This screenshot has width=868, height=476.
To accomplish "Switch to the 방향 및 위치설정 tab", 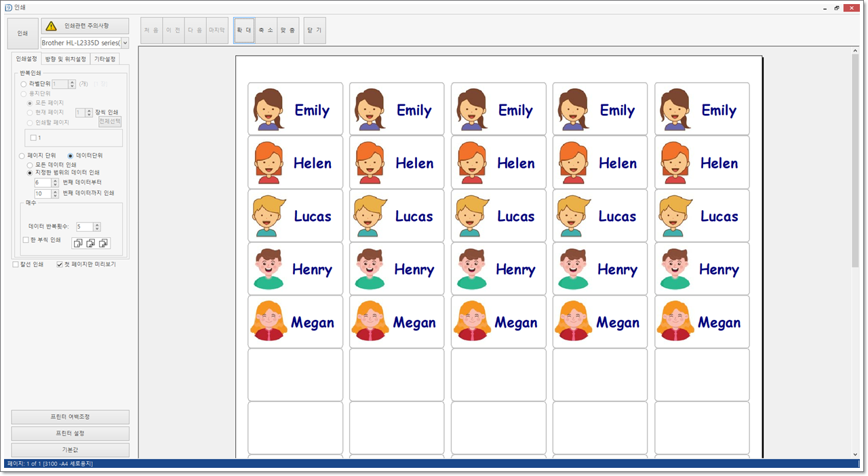I will [66, 59].
